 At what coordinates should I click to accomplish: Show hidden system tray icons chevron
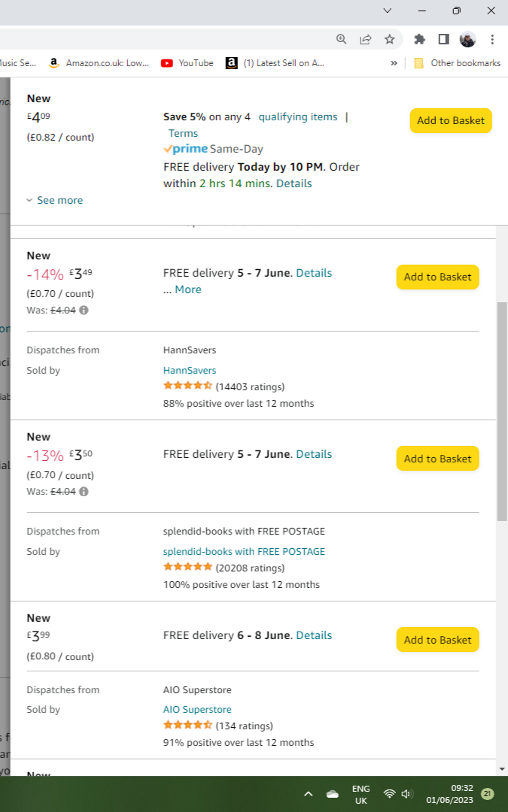point(308,793)
